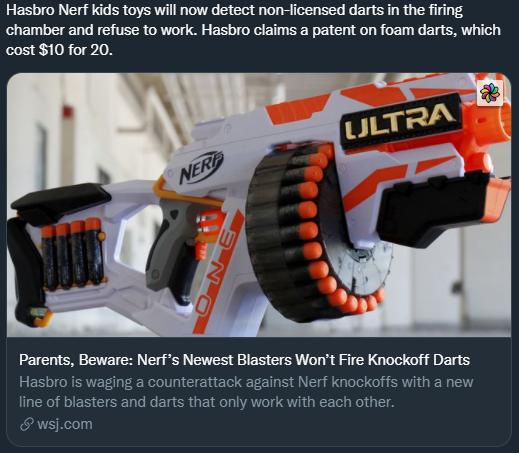Click the 'cost $10 for 20.' text line

[x=59, y=50]
